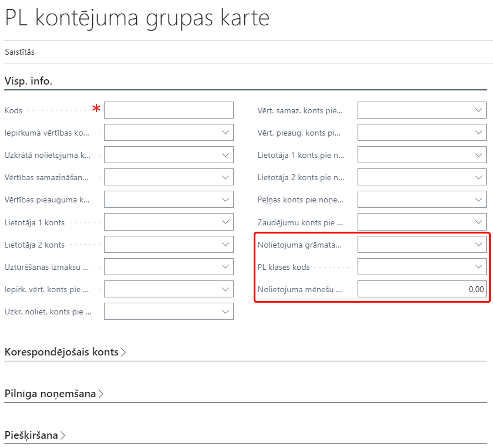Click the Kods input field

pos(169,110)
